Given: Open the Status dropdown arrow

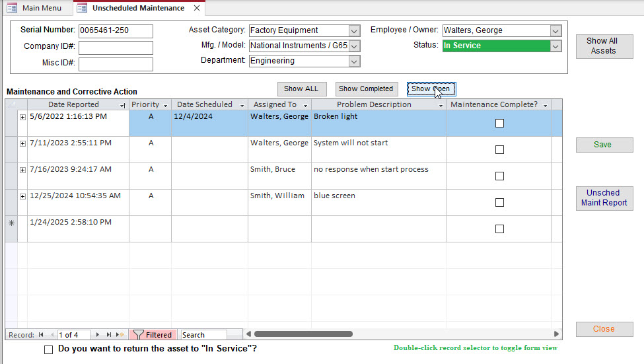Looking at the screenshot, I should [x=555, y=46].
